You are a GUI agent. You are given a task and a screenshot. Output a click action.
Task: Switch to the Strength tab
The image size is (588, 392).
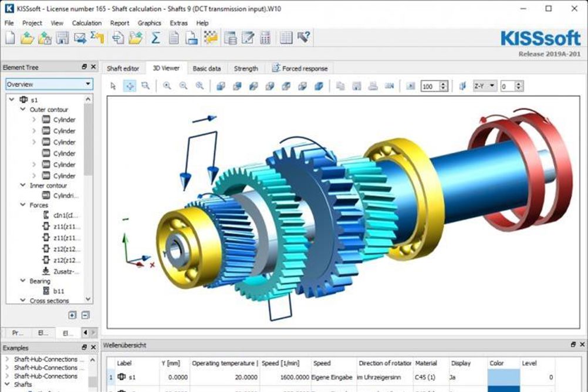pyautogui.click(x=246, y=68)
